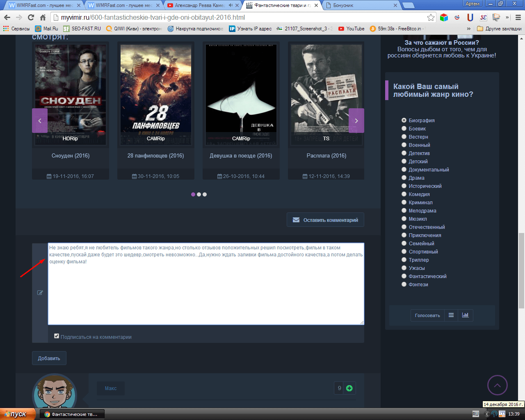
Task: Open SEO-FAST.RU bookmark
Action: (82, 29)
